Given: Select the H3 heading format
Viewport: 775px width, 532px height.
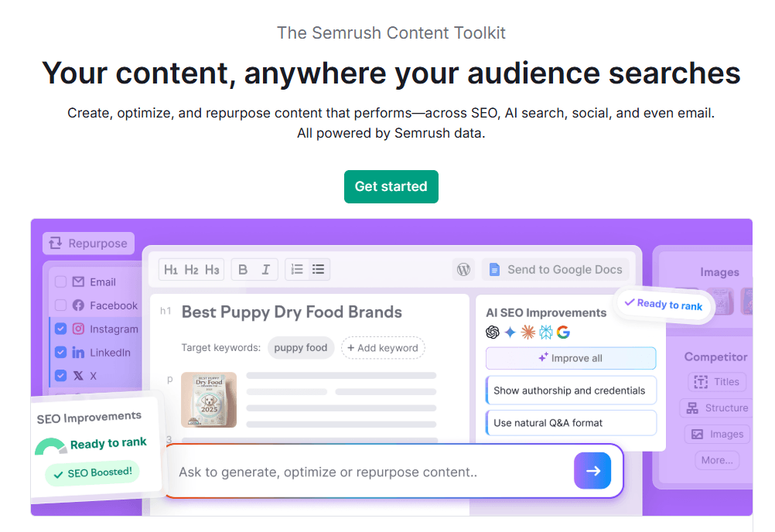Looking at the screenshot, I should click(212, 270).
